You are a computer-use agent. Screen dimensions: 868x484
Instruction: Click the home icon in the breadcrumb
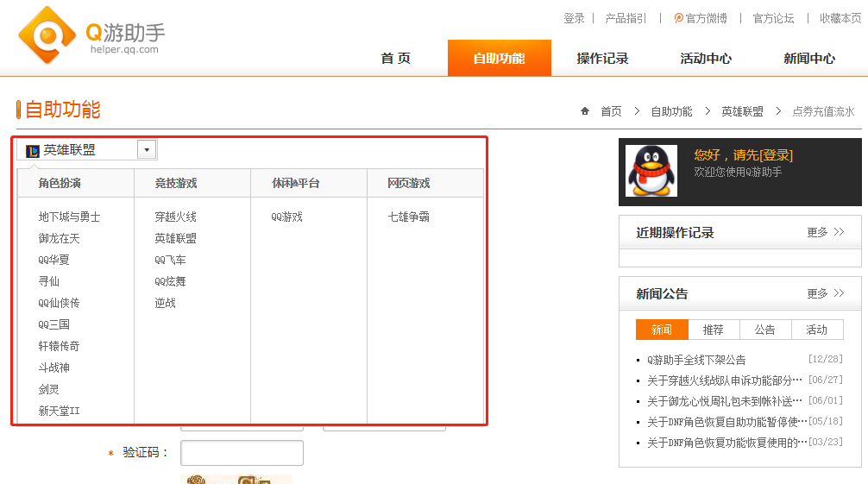tap(585, 111)
